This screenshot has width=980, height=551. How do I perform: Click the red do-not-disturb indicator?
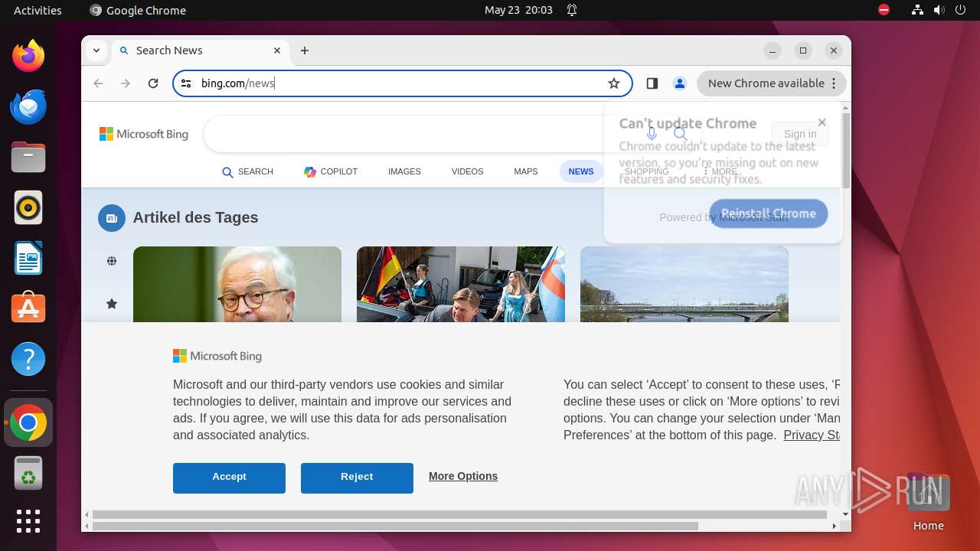pos(884,10)
